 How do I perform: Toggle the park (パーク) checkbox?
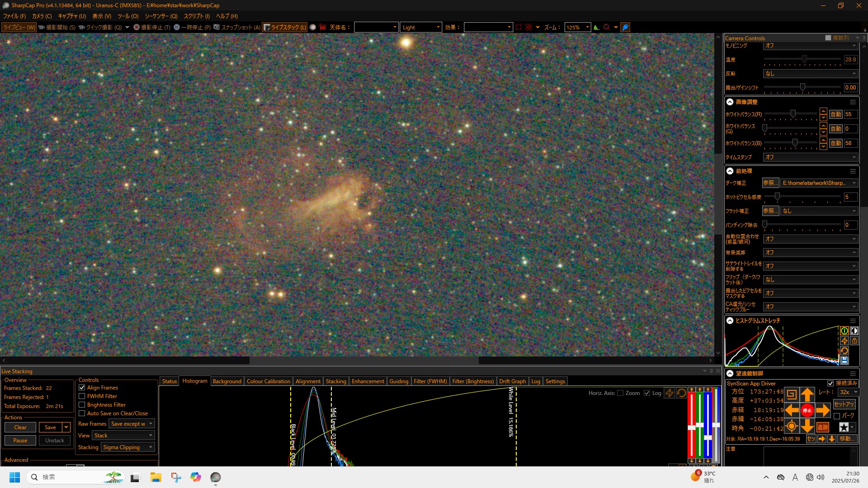(837, 416)
